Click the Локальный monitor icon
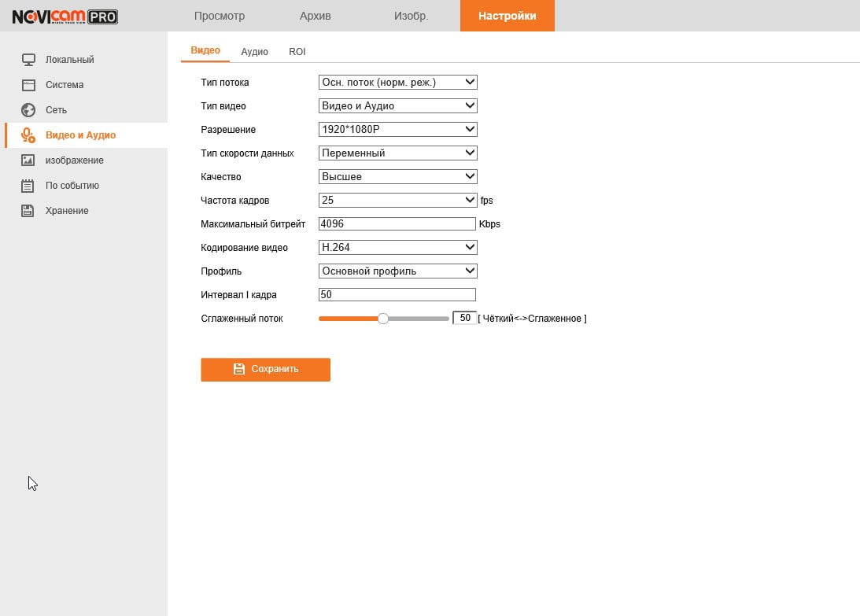This screenshot has width=860, height=616. click(x=28, y=60)
